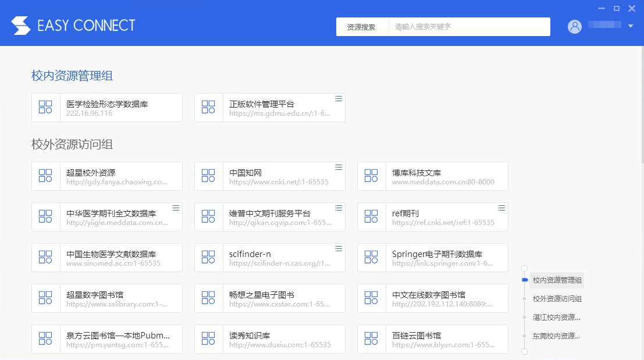This screenshot has width=644, height=360.
Task: Click the 中华医学期刊全文数据库 resource icon
Action: 45,216
